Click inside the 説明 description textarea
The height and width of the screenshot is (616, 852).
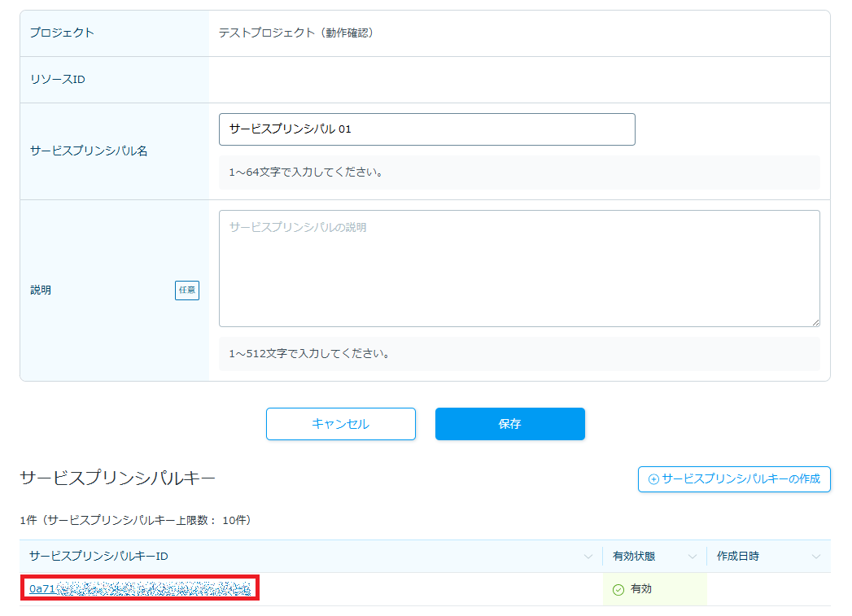pyautogui.click(x=519, y=269)
